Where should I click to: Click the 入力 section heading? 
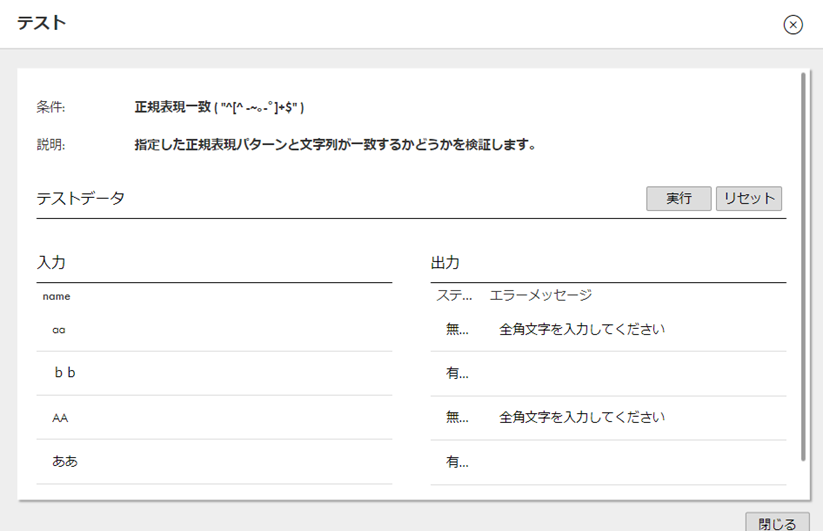coord(51,262)
